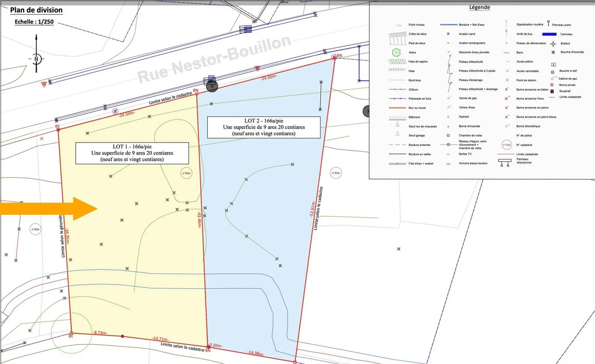Click the Soupirail black square icon

tap(552, 91)
